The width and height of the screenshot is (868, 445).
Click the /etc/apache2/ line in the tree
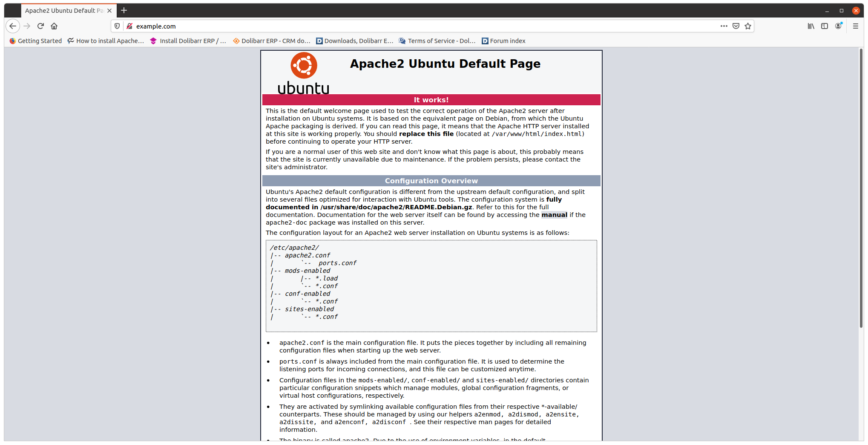coord(294,248)
